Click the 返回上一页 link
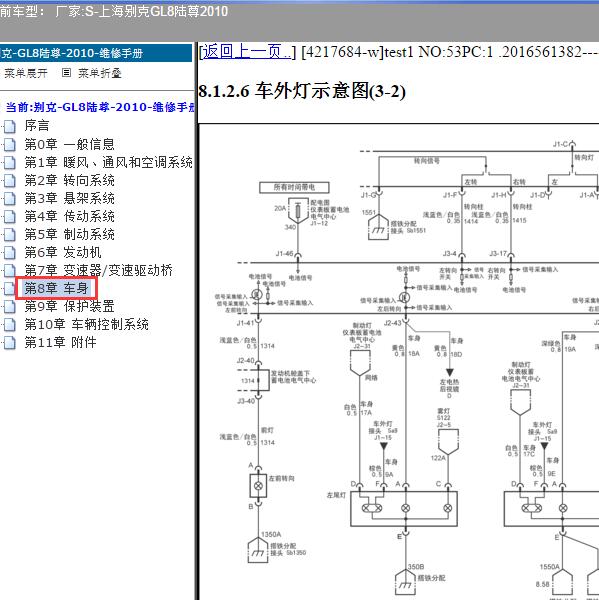 246,52
